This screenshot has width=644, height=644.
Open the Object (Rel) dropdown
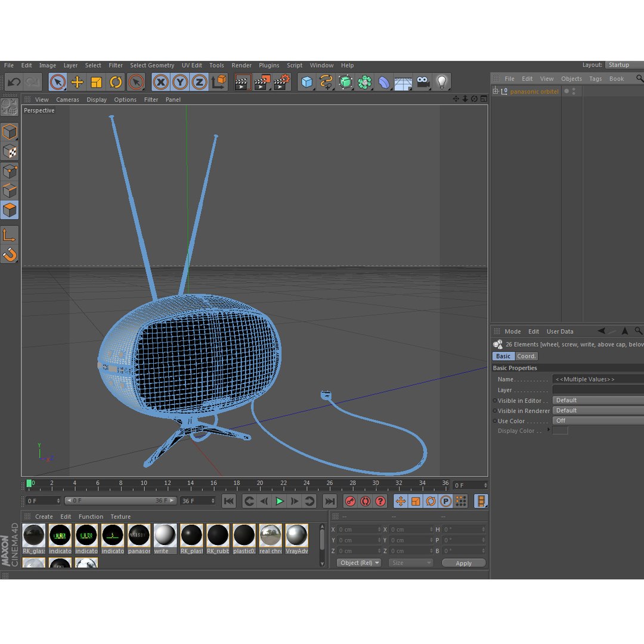(359, 563)
